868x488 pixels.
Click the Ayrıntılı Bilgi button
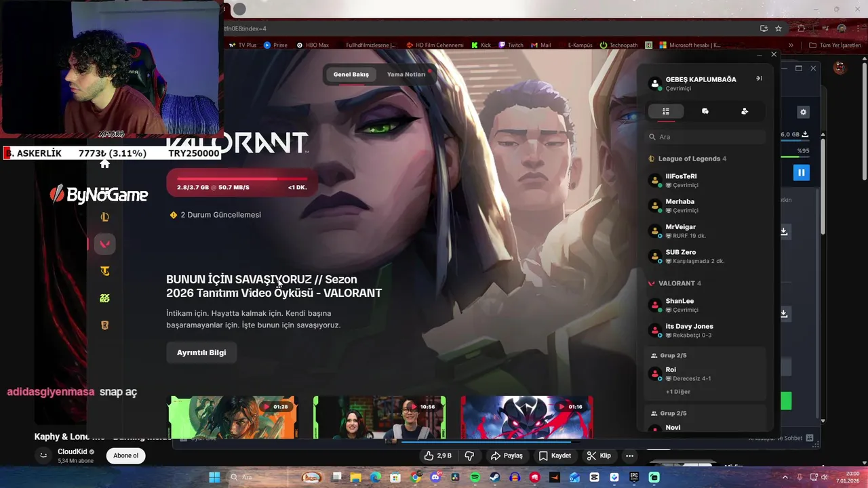pos(201,352)
